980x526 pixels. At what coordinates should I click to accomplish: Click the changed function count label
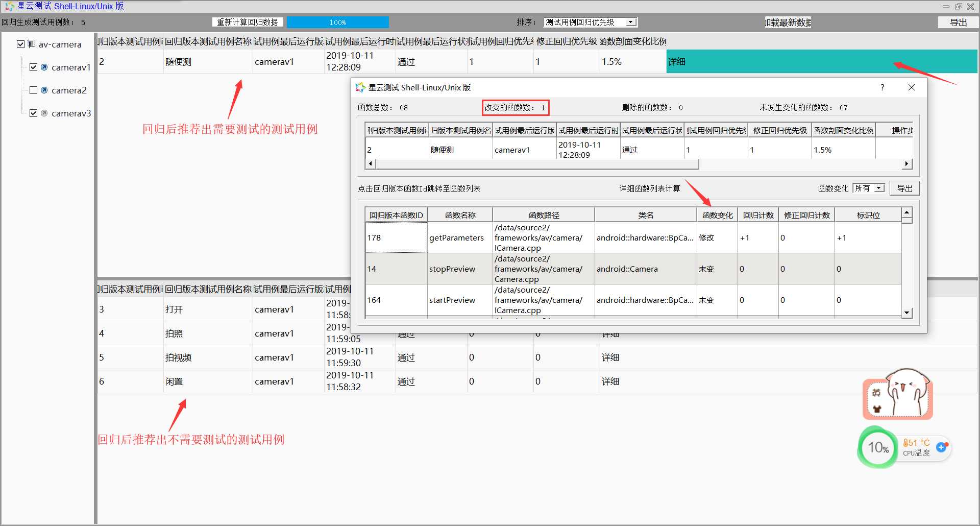pos(515,107)
